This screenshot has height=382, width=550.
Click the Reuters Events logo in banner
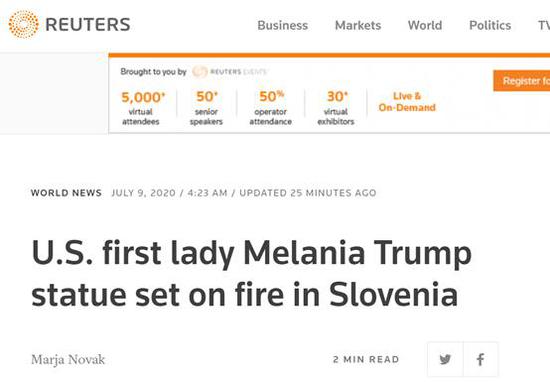point(230,72)
